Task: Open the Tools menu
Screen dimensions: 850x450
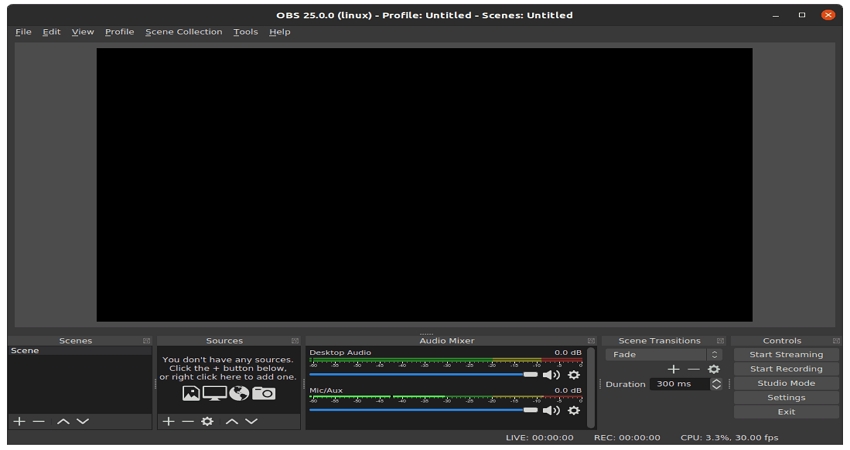Action: pyautogui.click(x=246, y=32)
